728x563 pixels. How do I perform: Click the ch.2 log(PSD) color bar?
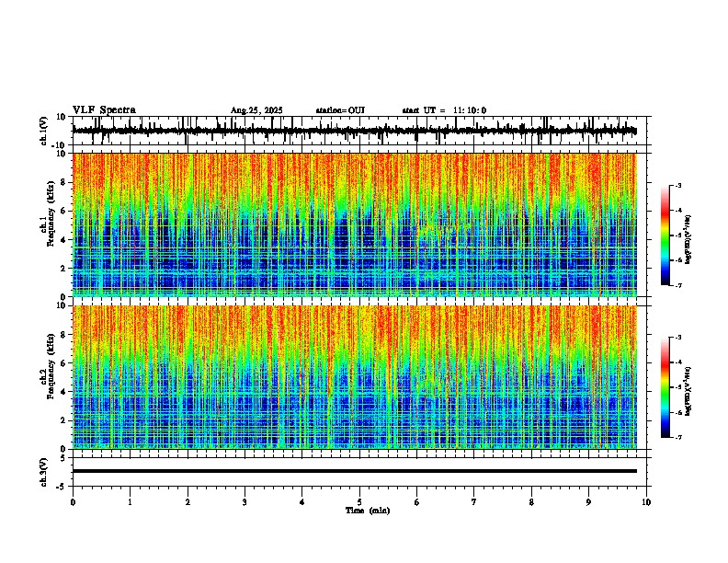point(665,387)
